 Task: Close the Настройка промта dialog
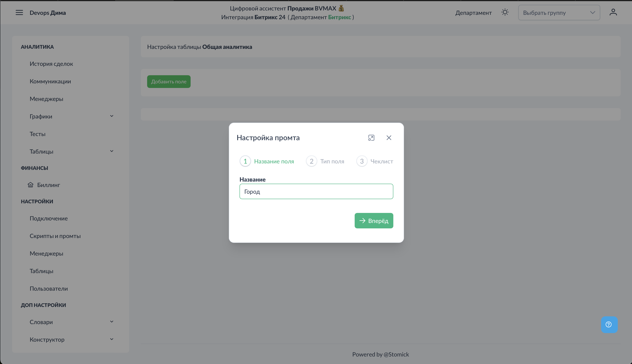pyautogui.click(x=389, y=138)
